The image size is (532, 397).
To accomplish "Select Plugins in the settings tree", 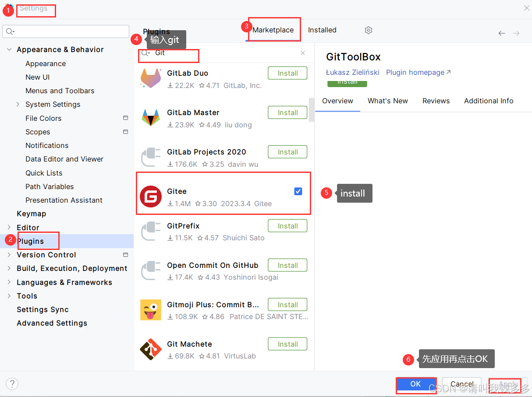I will pos(67,241).
